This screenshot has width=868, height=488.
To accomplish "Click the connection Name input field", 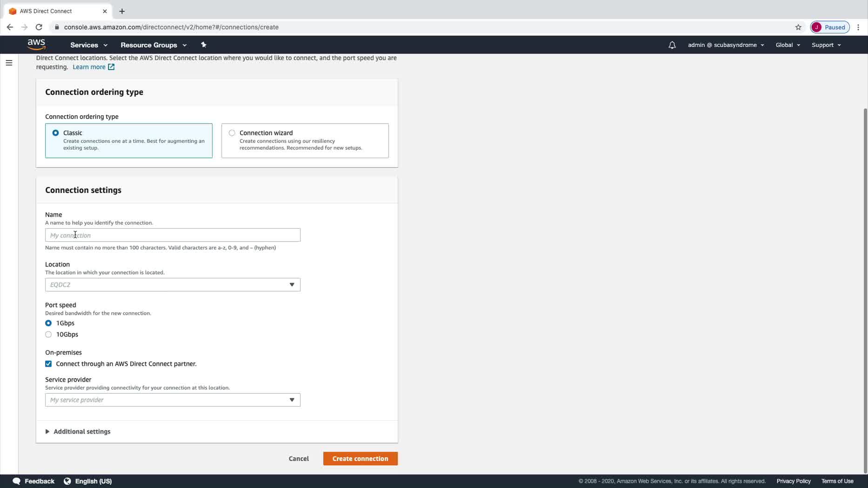I will click(173, 235).
